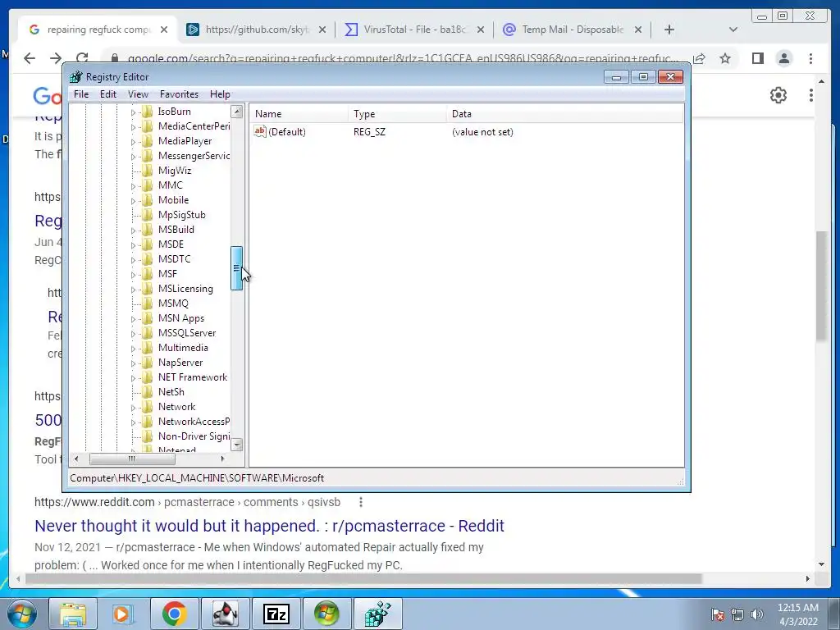Click the Network folder icon
The image size is (840, 630).
148,407
